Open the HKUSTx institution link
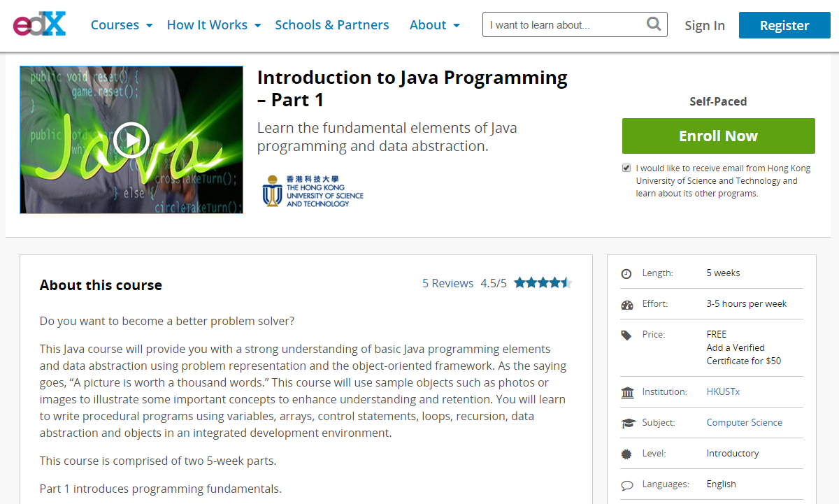Viewport: 839px width, 504px height. click(x=723, y=392)
